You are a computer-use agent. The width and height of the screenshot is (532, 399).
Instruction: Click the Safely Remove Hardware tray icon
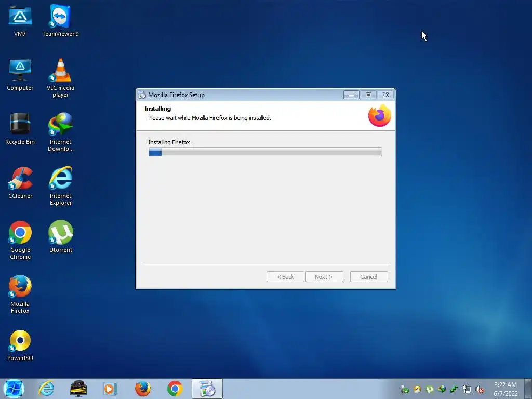(x=404, y=390)
